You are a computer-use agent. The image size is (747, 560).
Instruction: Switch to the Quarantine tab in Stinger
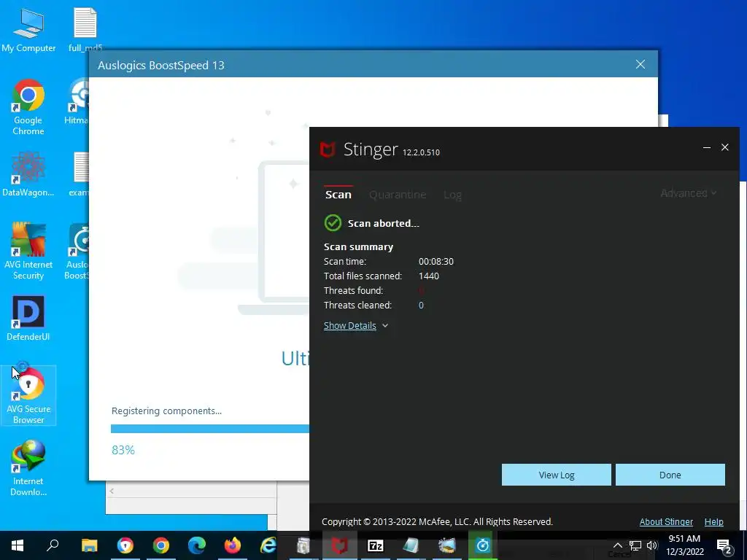coord(398,195)
